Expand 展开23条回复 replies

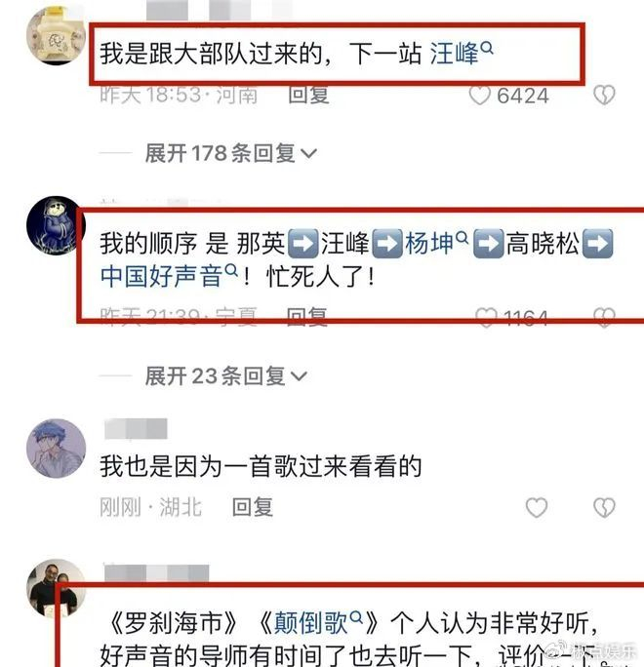tap(225, 376)
